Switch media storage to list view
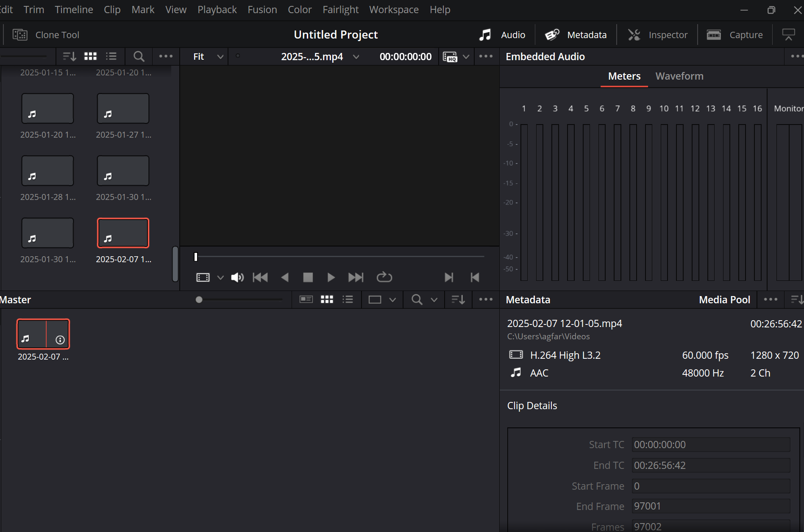 (111, 56)
